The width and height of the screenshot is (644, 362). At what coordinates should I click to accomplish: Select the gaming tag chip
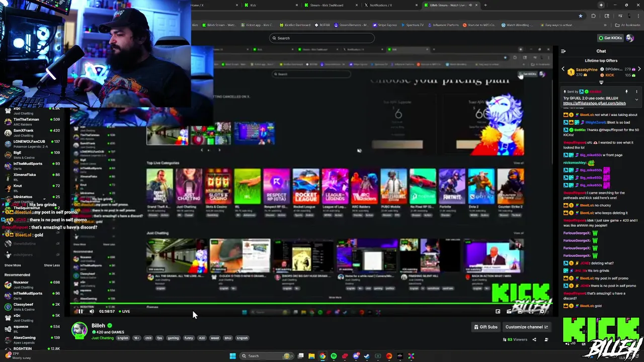click(x=173, y=338)
